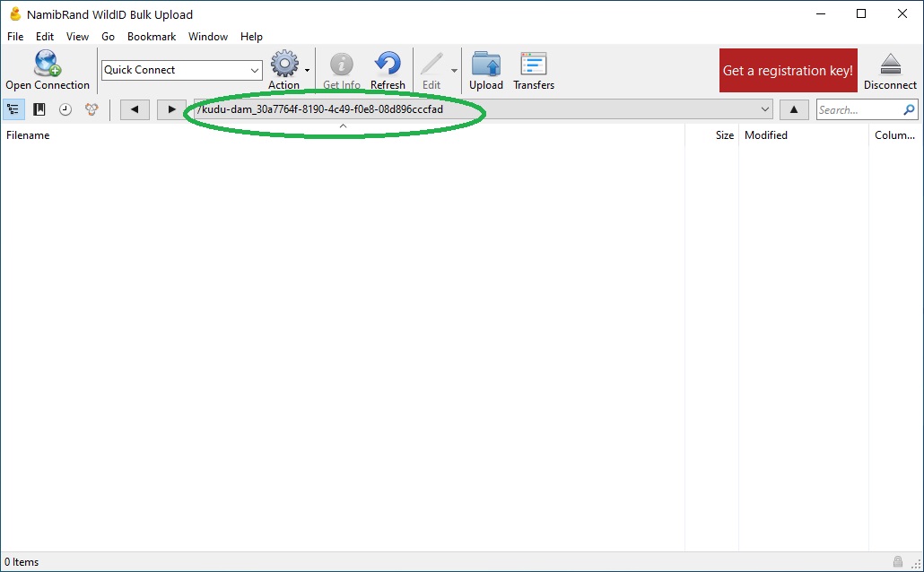
Task: Open the Action dropdown arrow
Action: [x=307, y=70]
